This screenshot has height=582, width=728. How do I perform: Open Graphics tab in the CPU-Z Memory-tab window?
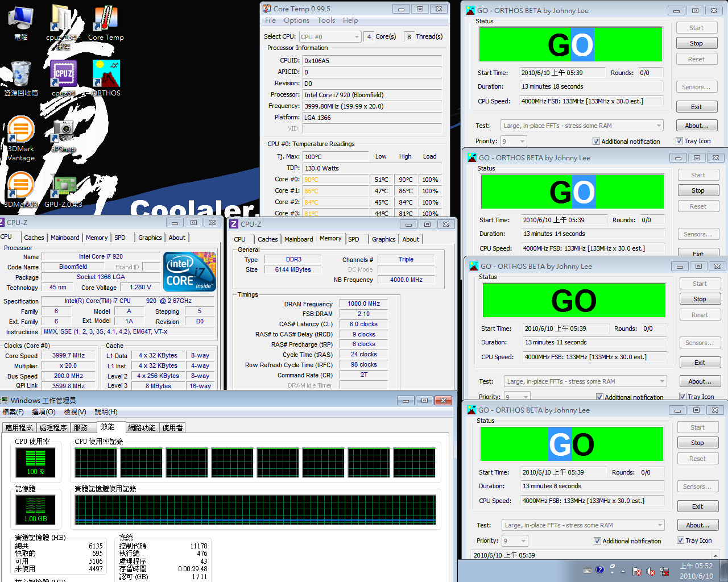click(x=384, y=239)
